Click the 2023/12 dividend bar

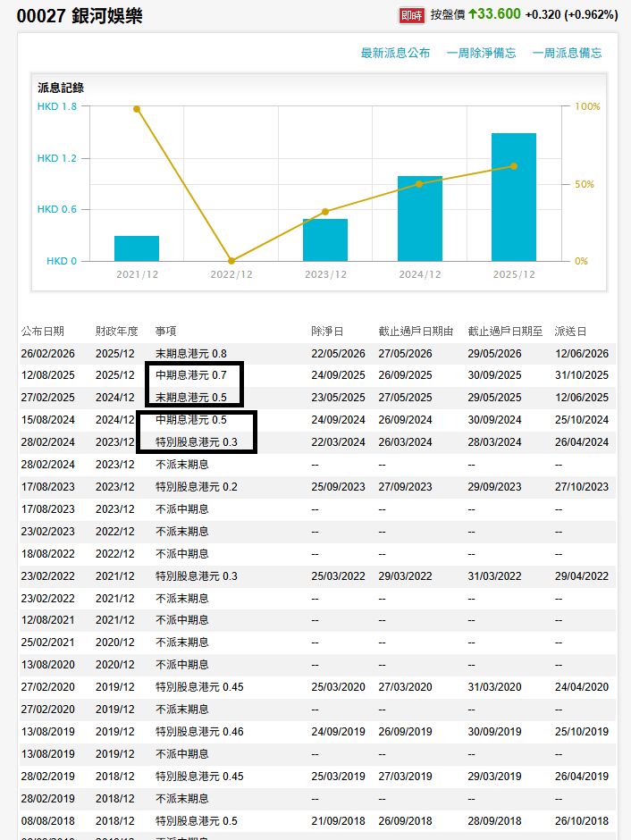point(325,240)
